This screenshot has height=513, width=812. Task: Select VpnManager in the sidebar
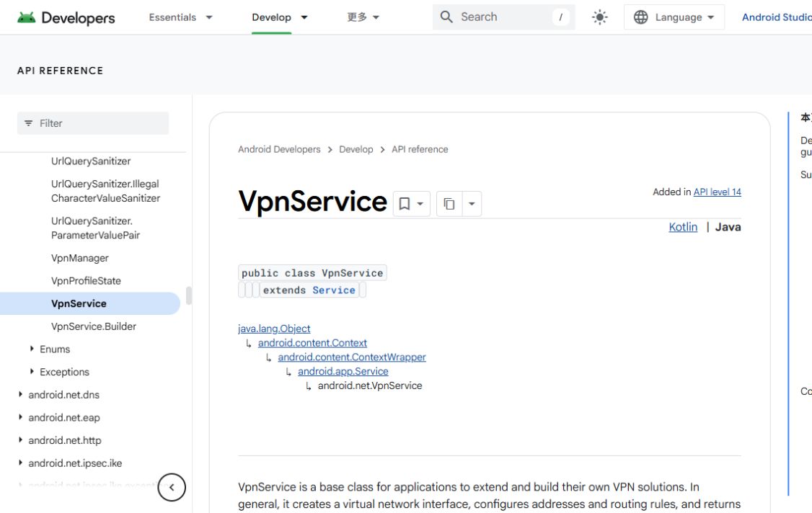point(80,258)
